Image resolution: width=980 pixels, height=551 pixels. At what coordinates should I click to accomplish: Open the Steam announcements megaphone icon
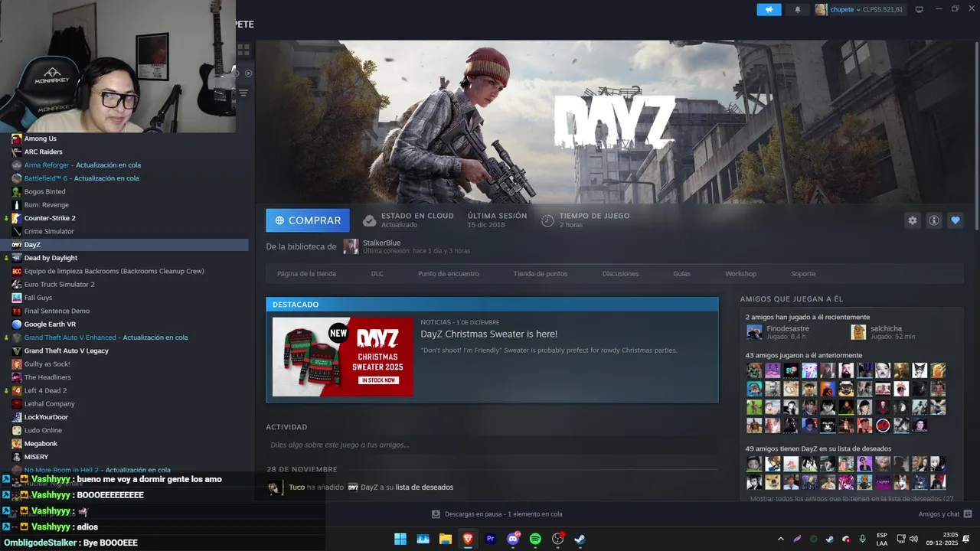coord(769,9)
